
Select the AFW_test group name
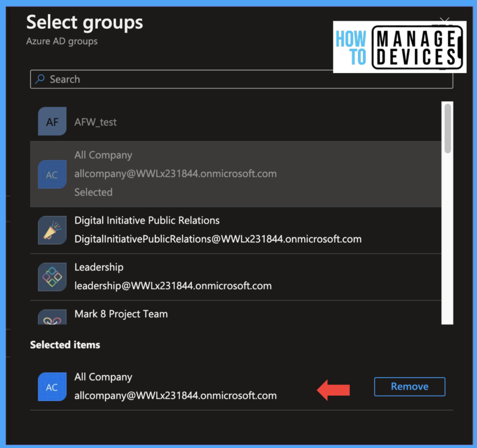(95, 122)
